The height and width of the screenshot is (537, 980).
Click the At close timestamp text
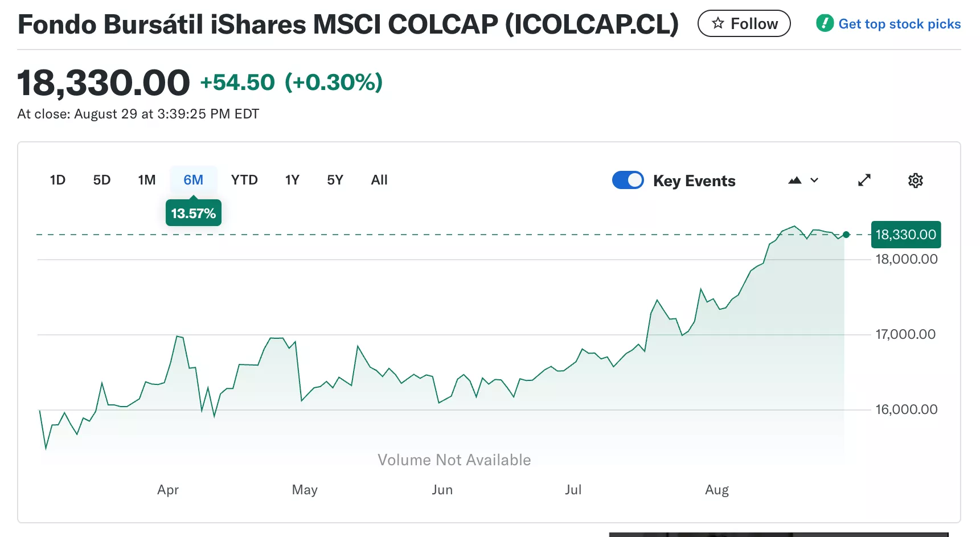(x=138, y=114)
